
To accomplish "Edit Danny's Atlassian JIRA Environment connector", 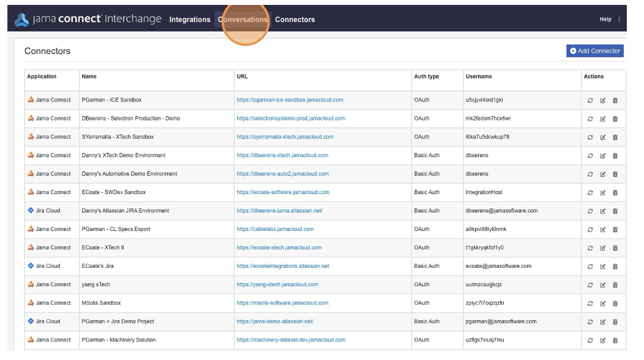I will [602, 211].
